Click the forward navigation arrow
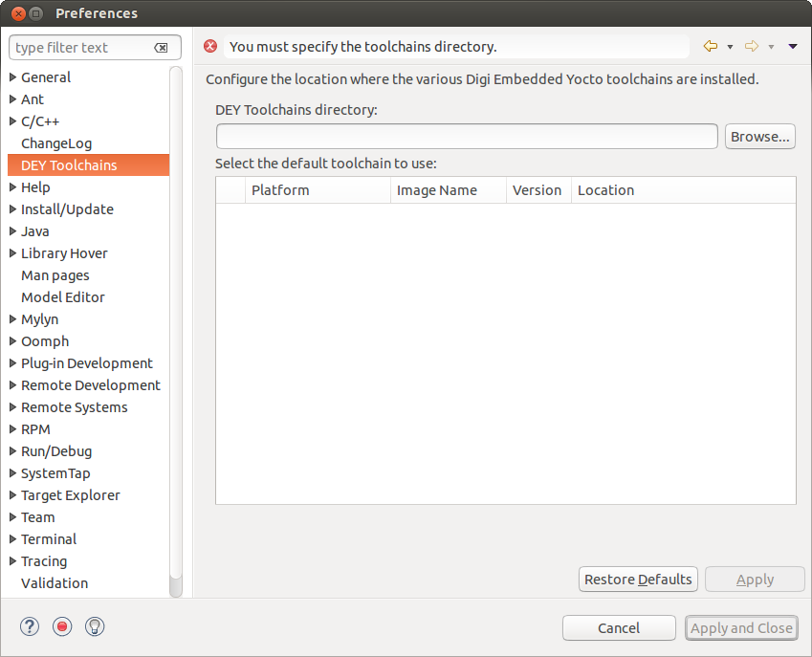 [x=752, y=47]
